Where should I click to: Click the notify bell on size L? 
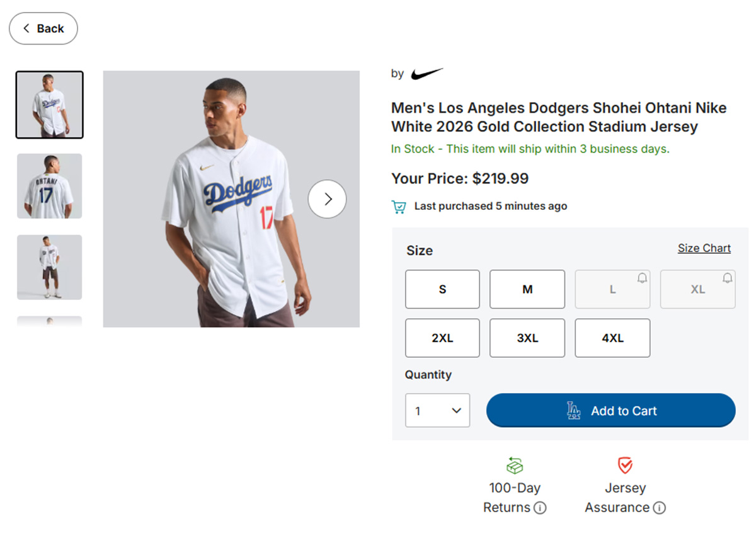coord(642,278)
